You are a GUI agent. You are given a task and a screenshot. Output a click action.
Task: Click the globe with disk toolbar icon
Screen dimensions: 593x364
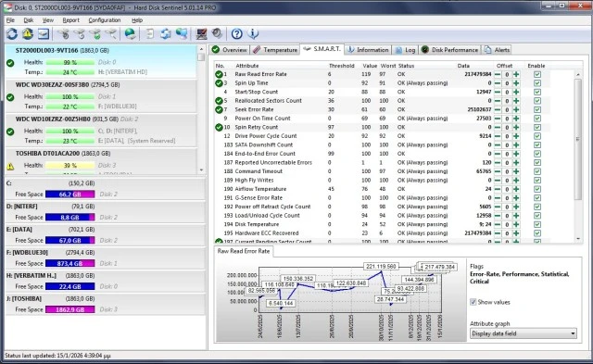[130, 34]
